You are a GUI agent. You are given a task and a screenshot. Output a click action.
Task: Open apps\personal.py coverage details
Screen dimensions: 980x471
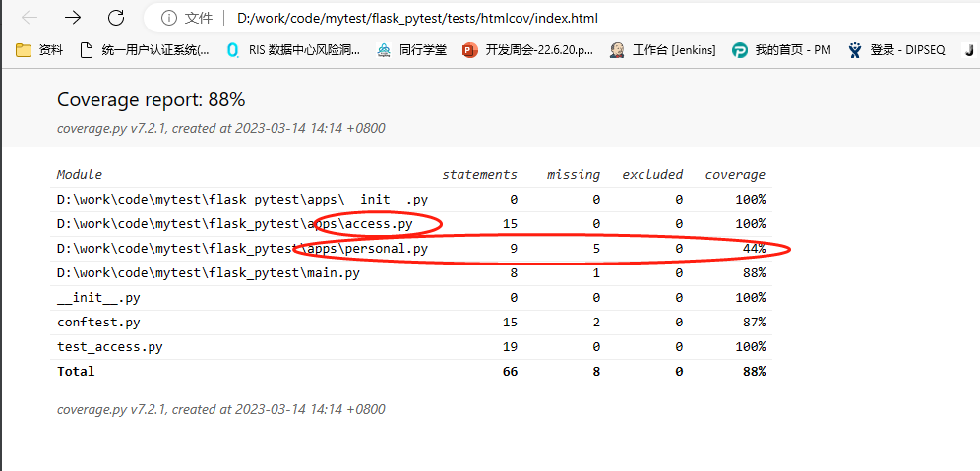click(242, 249)
